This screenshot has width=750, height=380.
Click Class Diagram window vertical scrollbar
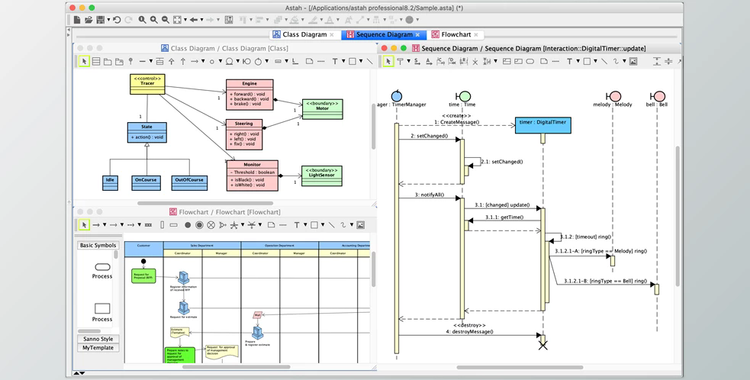pyautogui.click(x=373, y=125)
